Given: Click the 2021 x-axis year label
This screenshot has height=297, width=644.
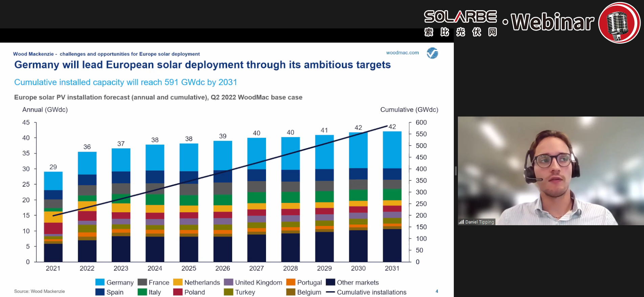Looking at the screenshot, I should click(53, 268).
